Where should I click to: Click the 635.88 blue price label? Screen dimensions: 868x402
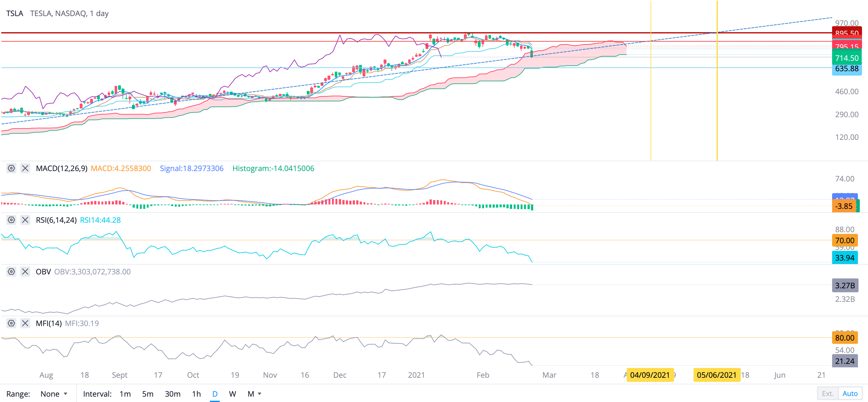pos(847,69)
